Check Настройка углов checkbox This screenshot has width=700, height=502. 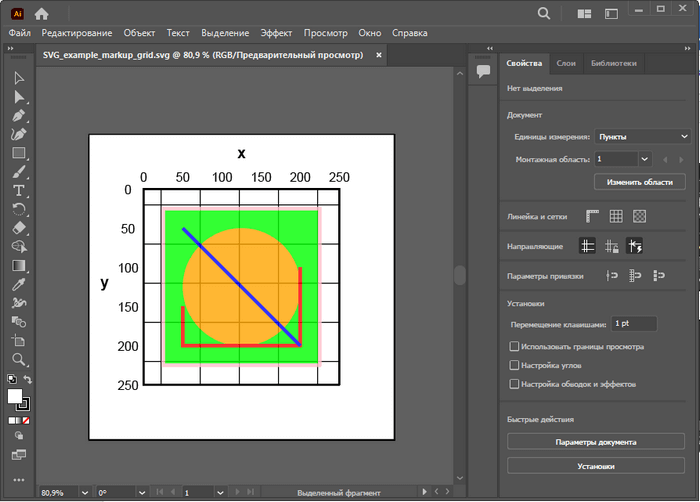coord(514,365)
